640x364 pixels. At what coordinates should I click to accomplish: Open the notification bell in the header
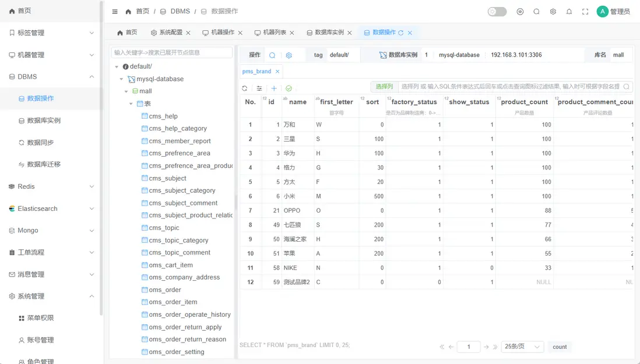point(569,12)
